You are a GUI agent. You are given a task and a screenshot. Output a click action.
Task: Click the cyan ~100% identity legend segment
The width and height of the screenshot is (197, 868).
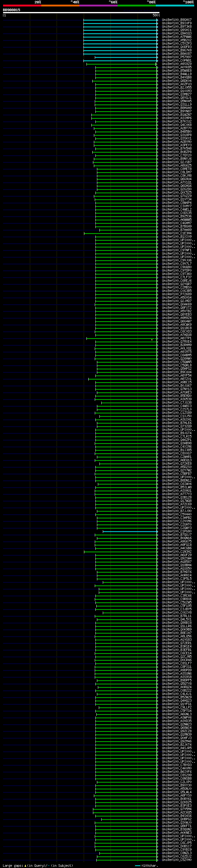[x=175, y=6]
